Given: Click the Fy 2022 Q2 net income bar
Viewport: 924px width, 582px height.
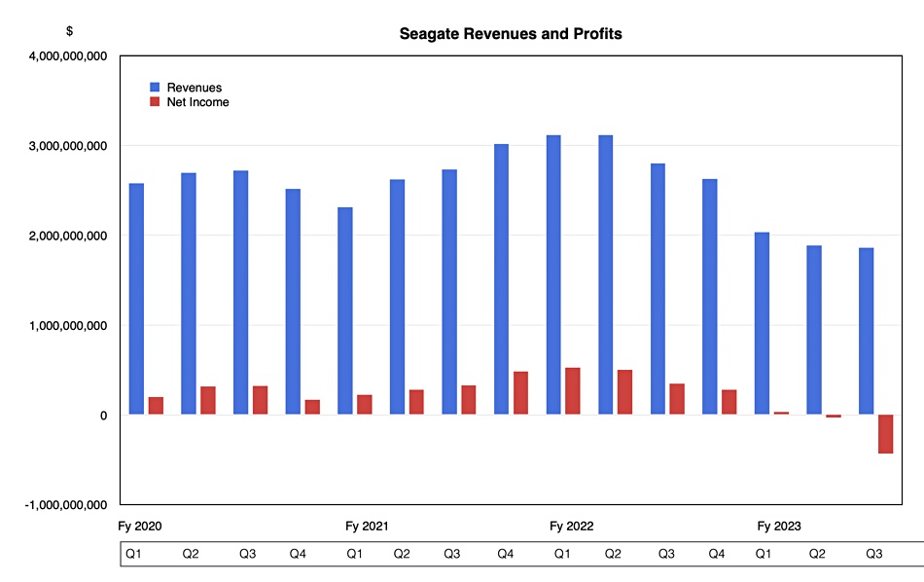Looking at the screenshot, I should point(625,392).
